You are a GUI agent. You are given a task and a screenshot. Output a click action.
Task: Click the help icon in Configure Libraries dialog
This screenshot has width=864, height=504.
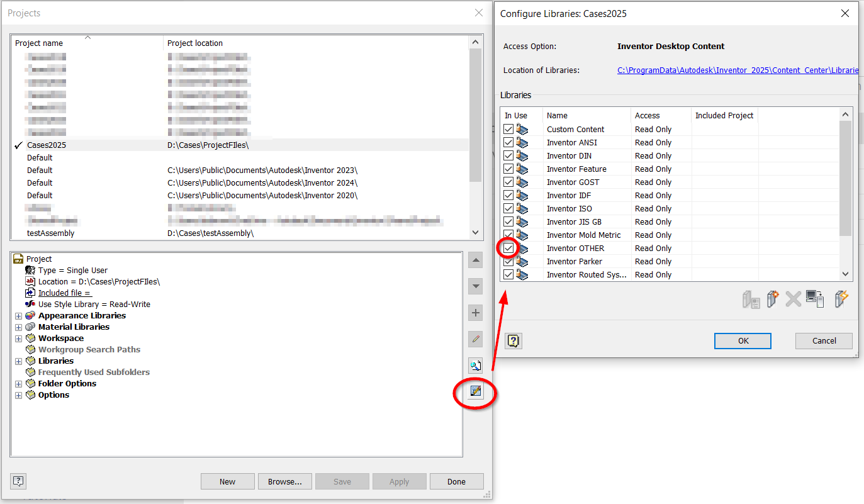click(513, 340)
